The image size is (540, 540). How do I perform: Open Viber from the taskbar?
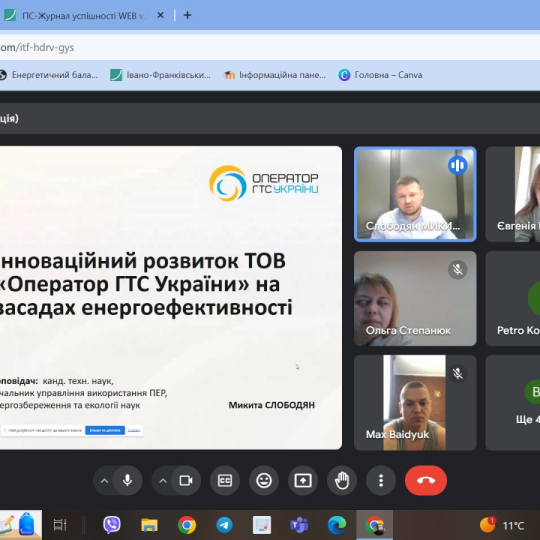click(112, 525)
